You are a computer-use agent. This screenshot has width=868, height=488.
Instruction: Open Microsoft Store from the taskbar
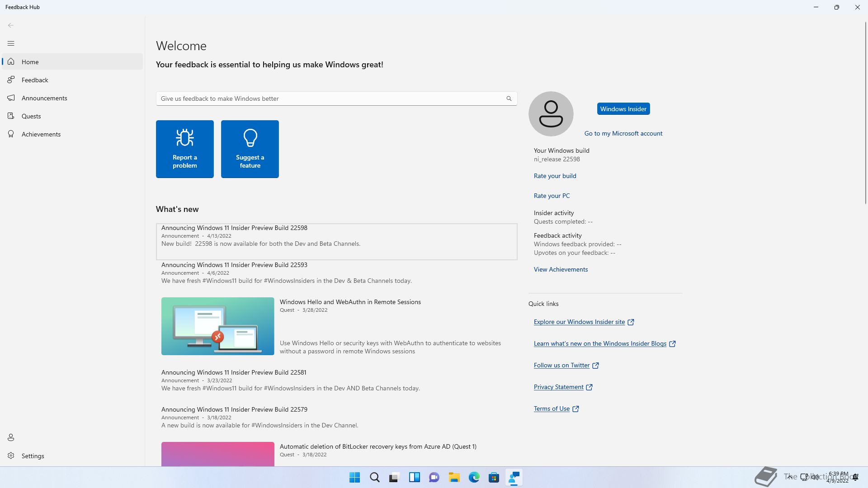point(494,477)
